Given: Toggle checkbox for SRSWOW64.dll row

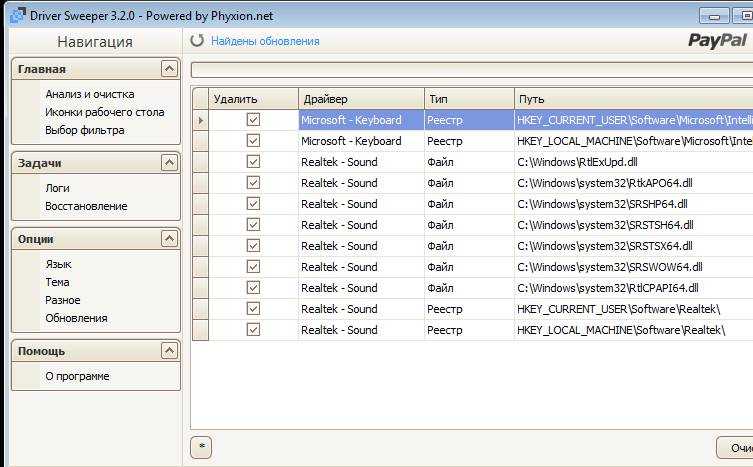Looking at the screenshot, I should click(253, 267).
